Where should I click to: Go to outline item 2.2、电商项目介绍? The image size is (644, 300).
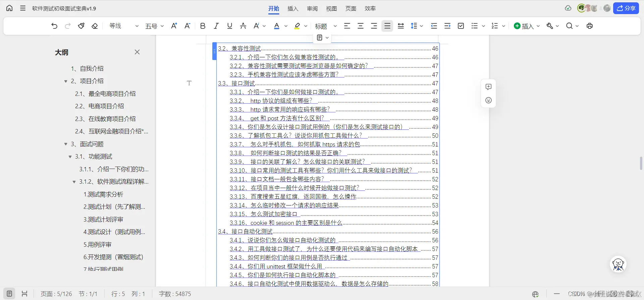click(x=99, y=106)
